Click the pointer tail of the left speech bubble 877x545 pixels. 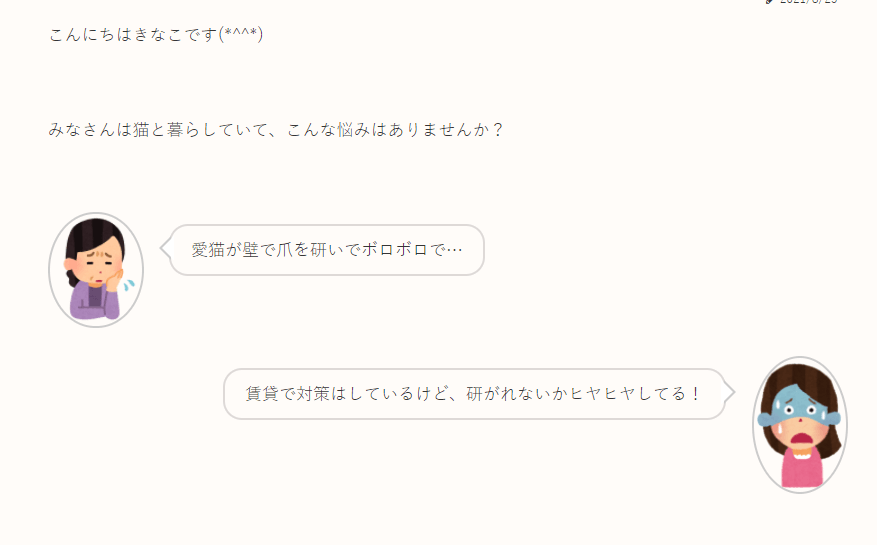[x=166, y=248]
